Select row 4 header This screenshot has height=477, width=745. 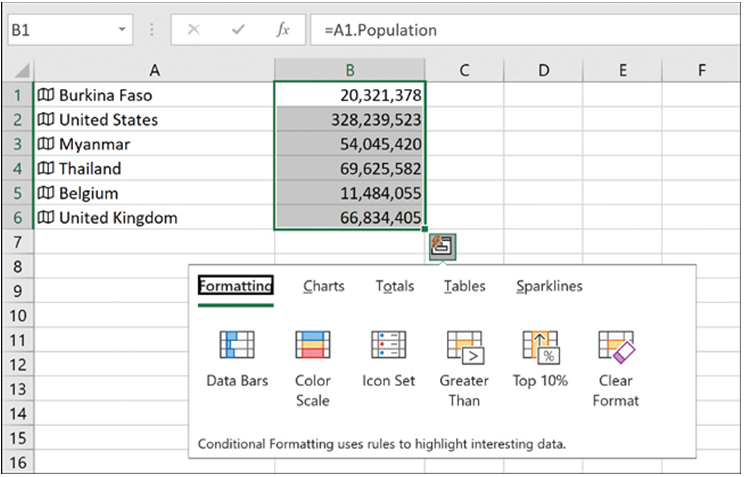pos(18,168)
